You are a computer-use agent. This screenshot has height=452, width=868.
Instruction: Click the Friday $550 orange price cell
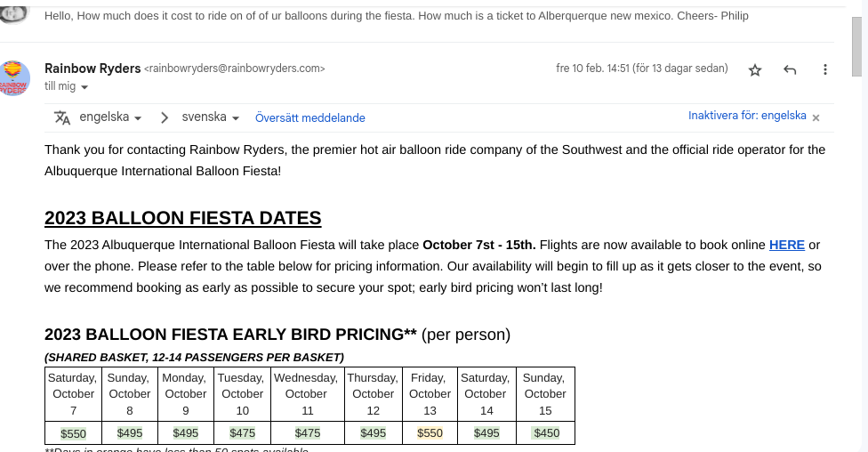coord(430,433)
